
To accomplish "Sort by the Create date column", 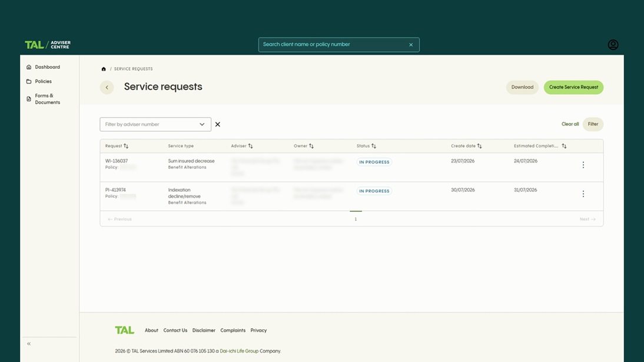I will pos(479,146).
